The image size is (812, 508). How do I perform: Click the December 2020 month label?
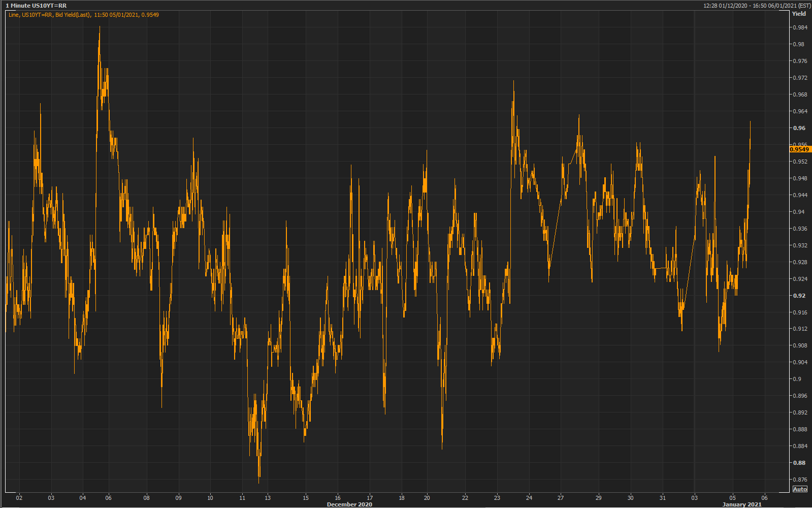pyautogui.click(x=349, y=504)
